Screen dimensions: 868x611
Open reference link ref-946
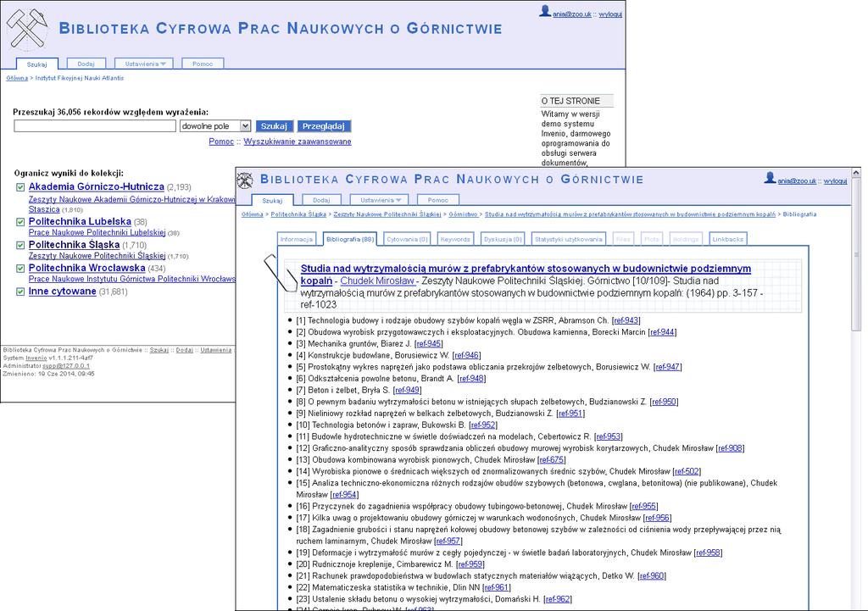(x=467, y=355)
